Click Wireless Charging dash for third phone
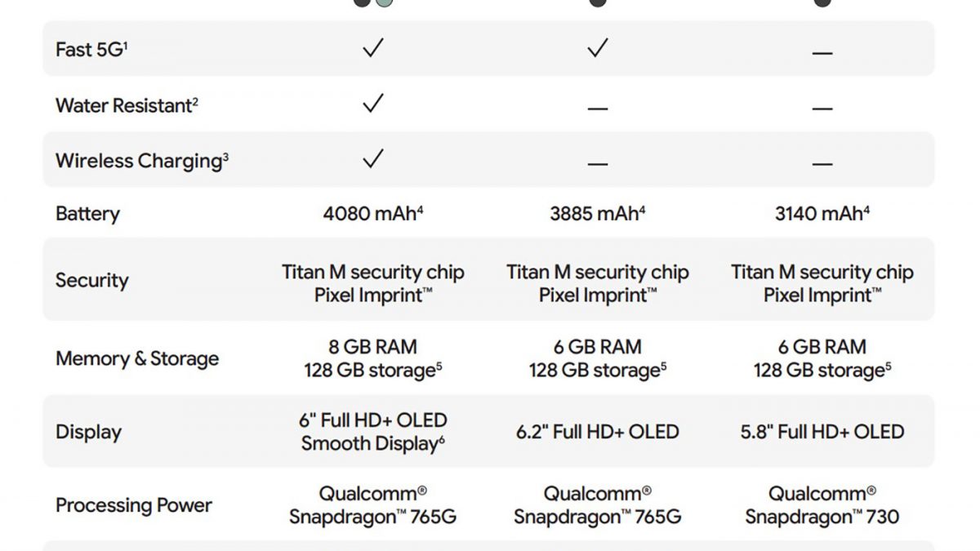 (x=822, y=163)
